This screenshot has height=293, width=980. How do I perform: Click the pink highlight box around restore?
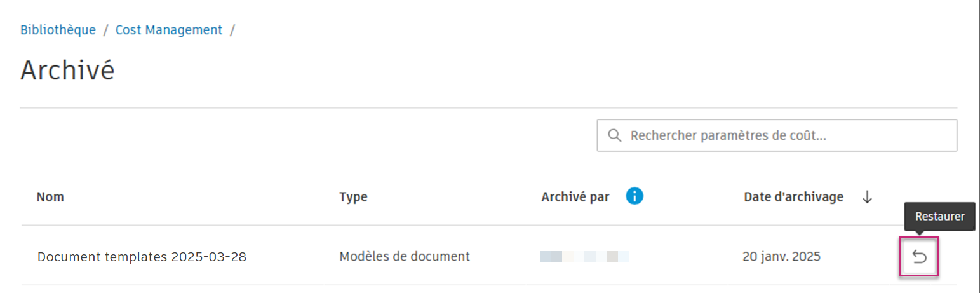[x=919, y=257]
